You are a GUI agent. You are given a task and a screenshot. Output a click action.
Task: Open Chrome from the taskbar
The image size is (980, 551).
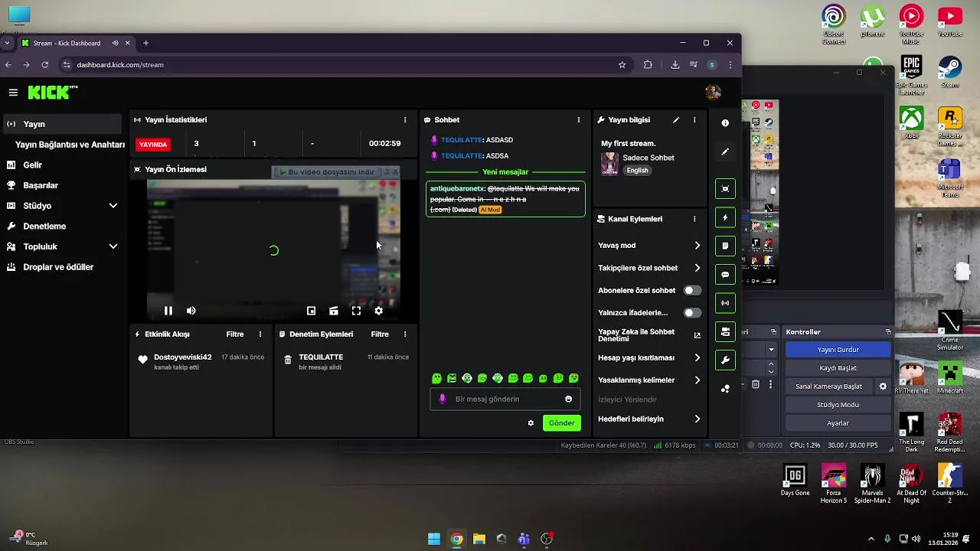(456, 539)
